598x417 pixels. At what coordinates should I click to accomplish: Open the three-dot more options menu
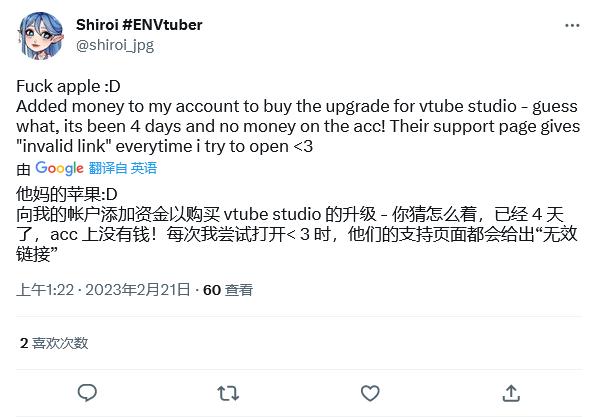pos(572,26)
